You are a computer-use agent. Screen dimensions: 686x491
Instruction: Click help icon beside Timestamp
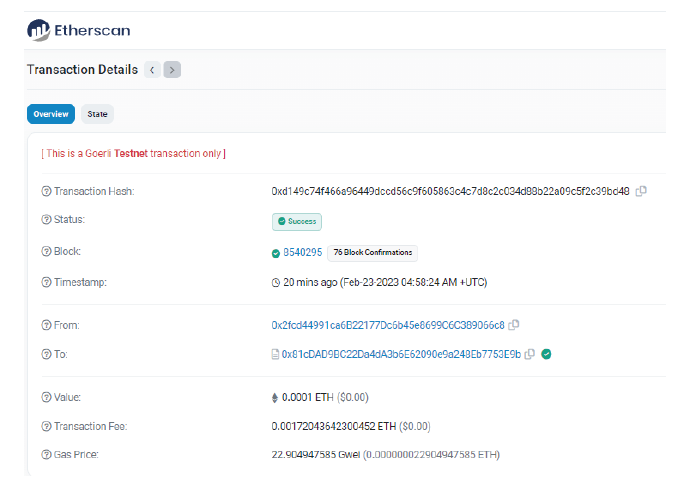pyautogui.click(x=46, y=283)
